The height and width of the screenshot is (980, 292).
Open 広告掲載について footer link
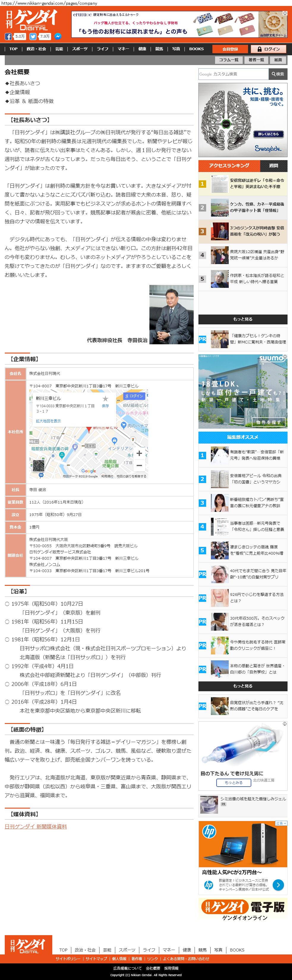(x=127, y=968)
